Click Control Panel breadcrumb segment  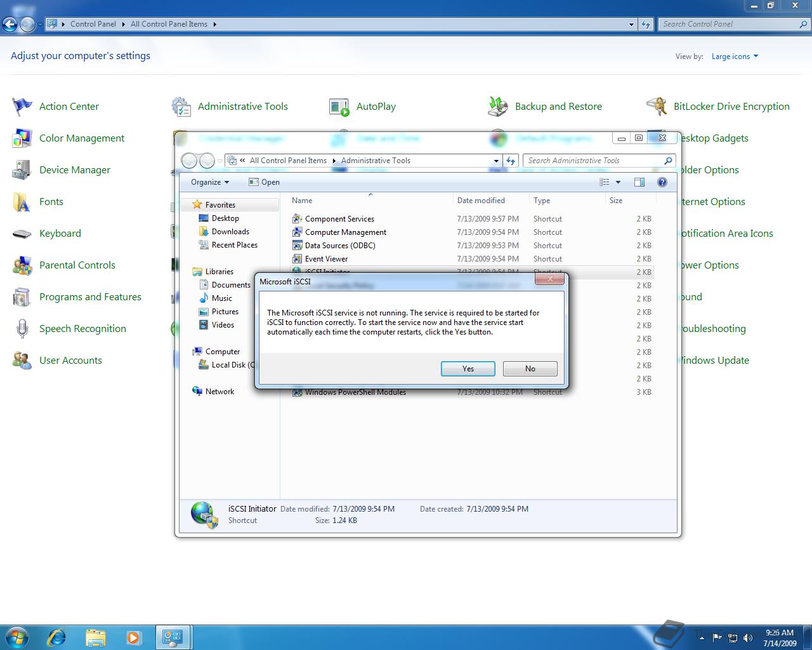click(x=93, y=24)
